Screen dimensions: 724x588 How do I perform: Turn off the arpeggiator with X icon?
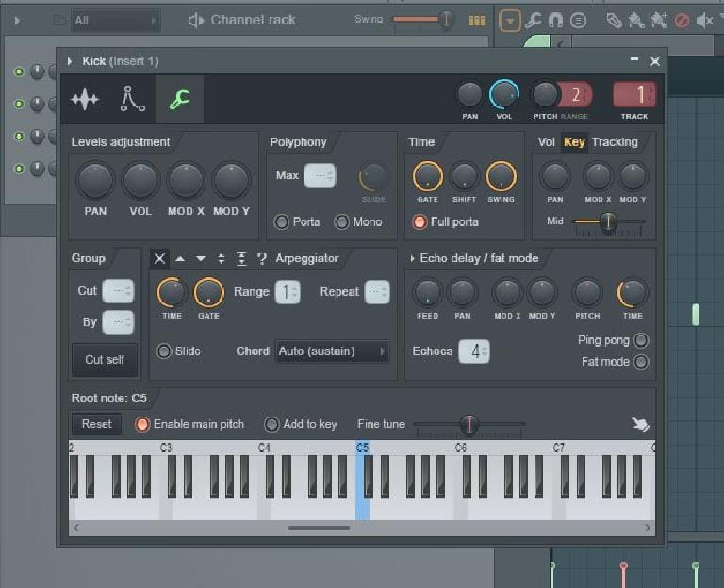[x=159, y=258]
